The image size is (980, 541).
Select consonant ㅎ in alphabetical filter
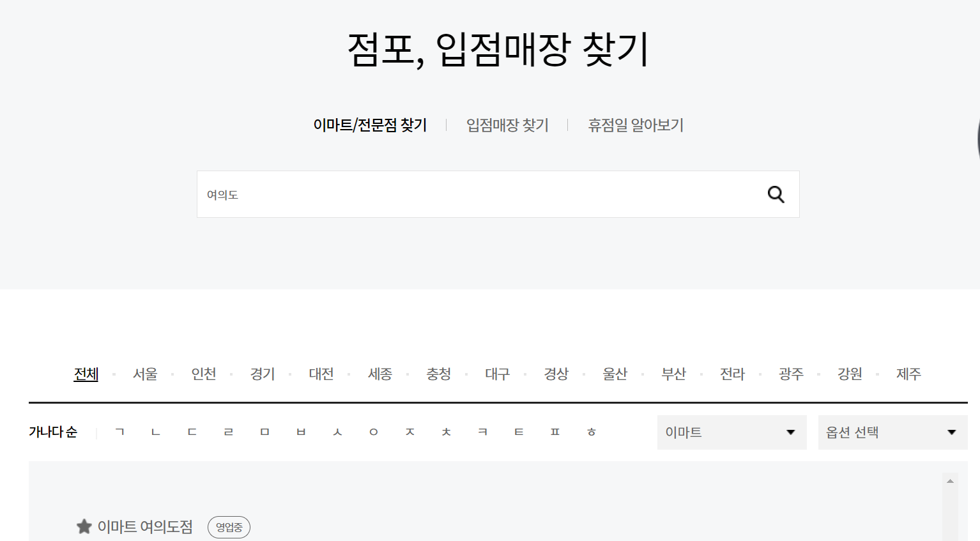(x=592, y=432)
